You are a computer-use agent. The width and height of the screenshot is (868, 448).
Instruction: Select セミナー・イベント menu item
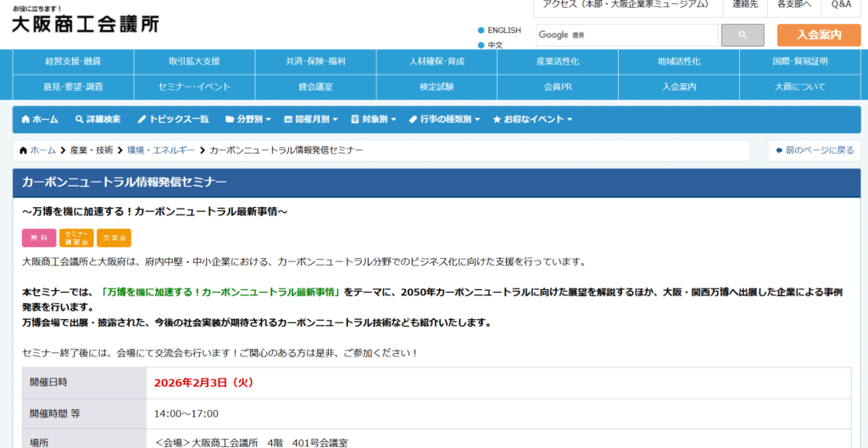click(x=194, y=87)
